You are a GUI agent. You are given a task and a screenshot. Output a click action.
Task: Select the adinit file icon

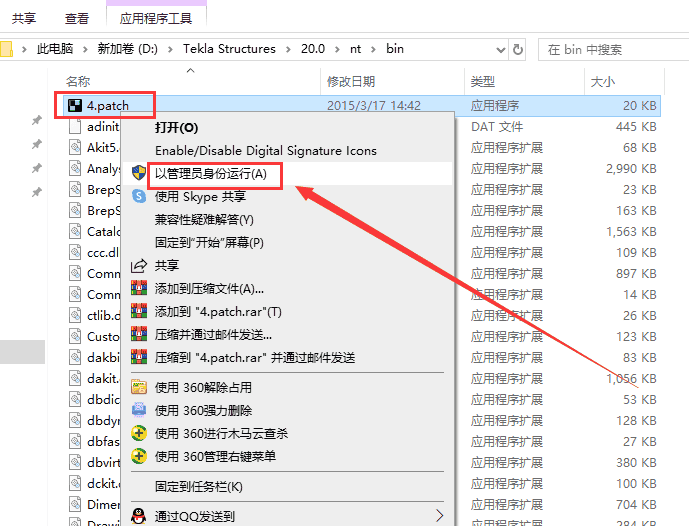point(75,127)
